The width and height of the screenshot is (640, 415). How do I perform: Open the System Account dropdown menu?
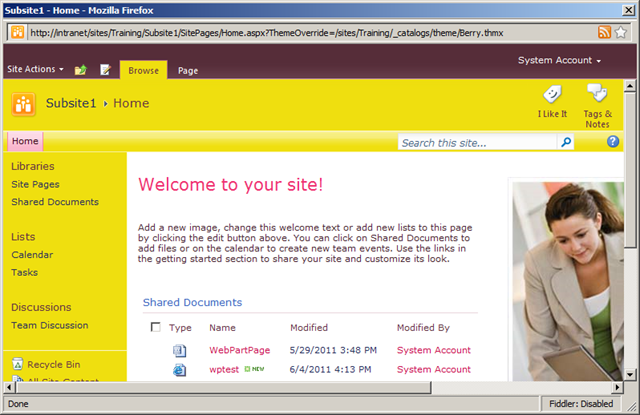click(x=559, y=60)
